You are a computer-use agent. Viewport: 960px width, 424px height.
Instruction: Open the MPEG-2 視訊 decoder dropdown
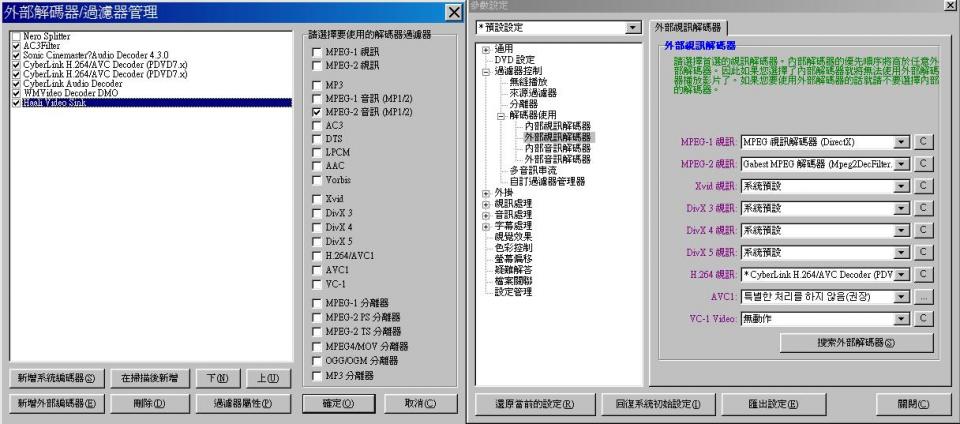[x=901, y=164]
